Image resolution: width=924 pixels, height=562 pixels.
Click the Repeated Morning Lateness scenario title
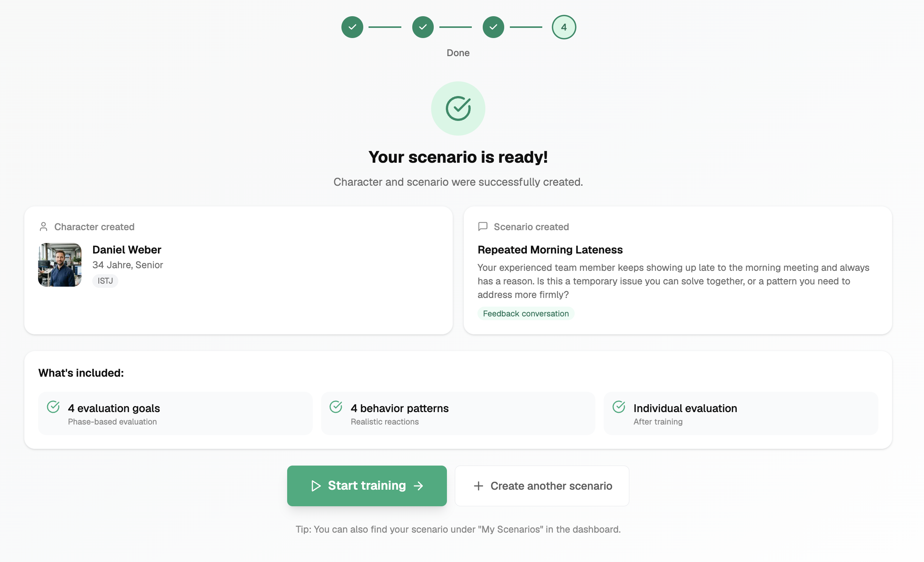click(550, 250)
